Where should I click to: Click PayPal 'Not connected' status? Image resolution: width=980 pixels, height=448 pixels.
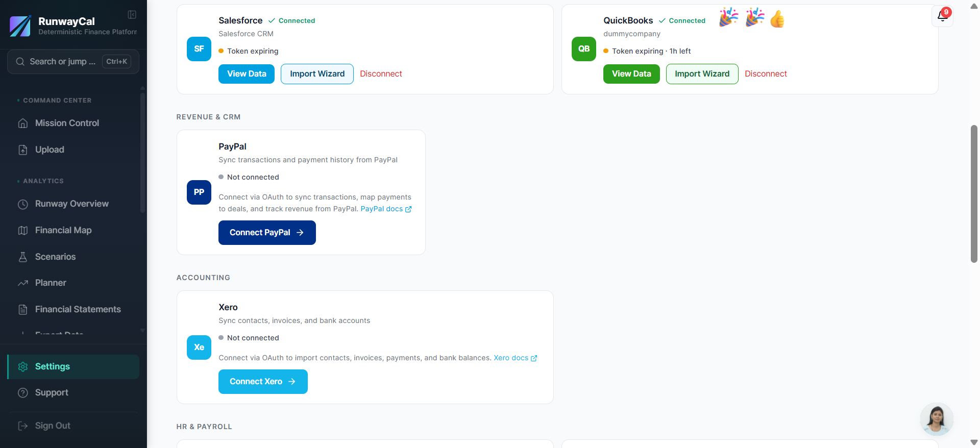point(253,177)
